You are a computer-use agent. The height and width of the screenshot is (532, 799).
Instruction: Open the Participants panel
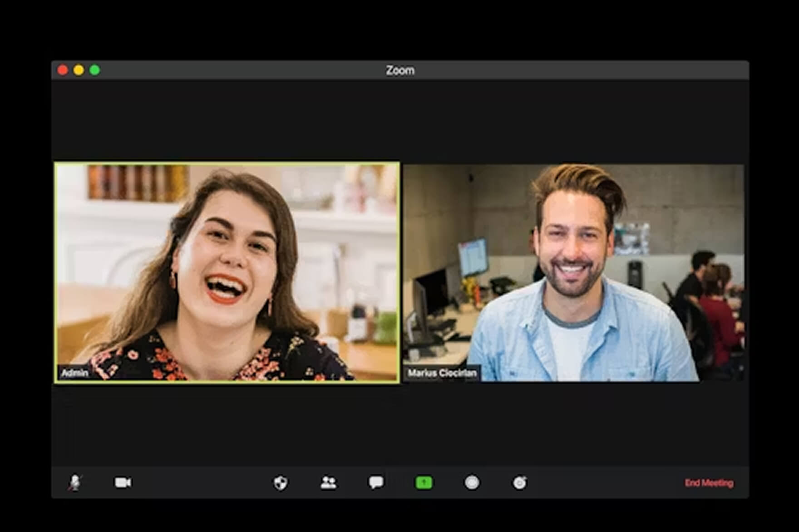pyautogui.click(x=328, y=483)
